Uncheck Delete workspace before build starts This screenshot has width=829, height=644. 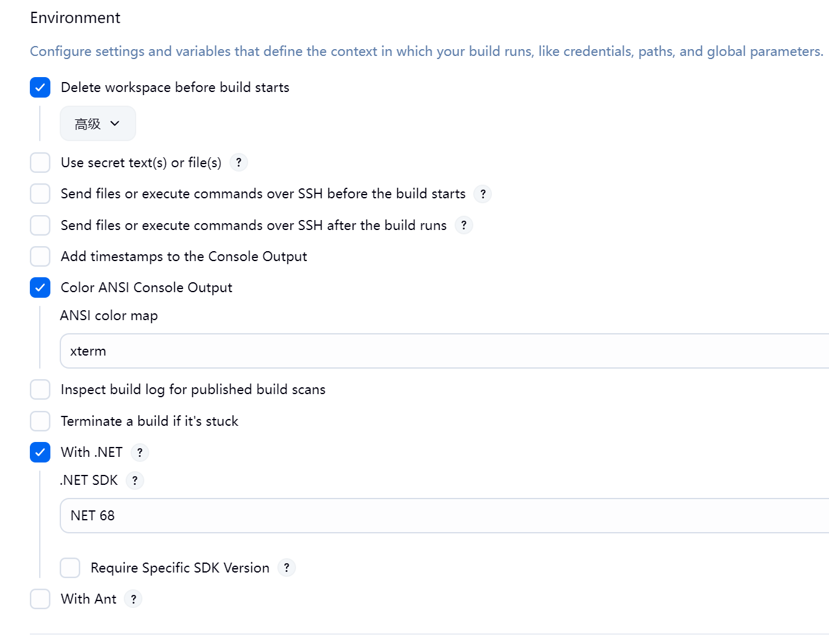[x=40, y=88]
